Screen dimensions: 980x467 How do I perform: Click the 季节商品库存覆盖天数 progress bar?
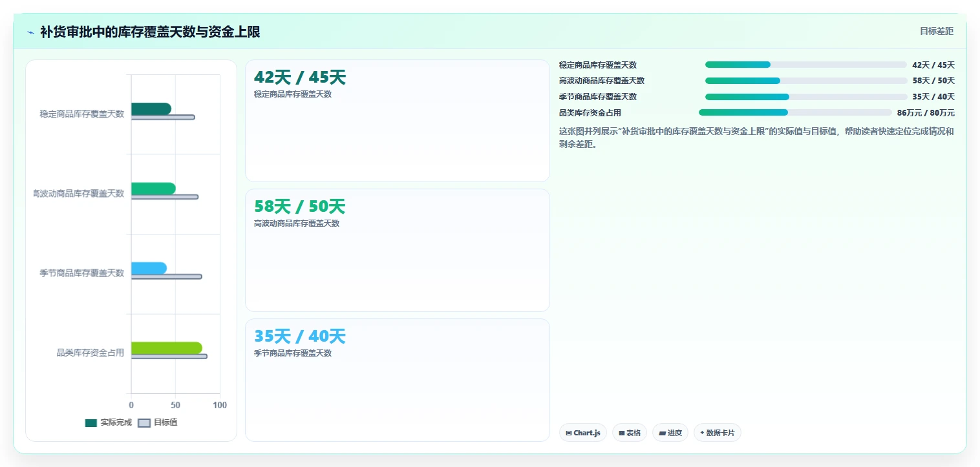click(x=806, y=97)
